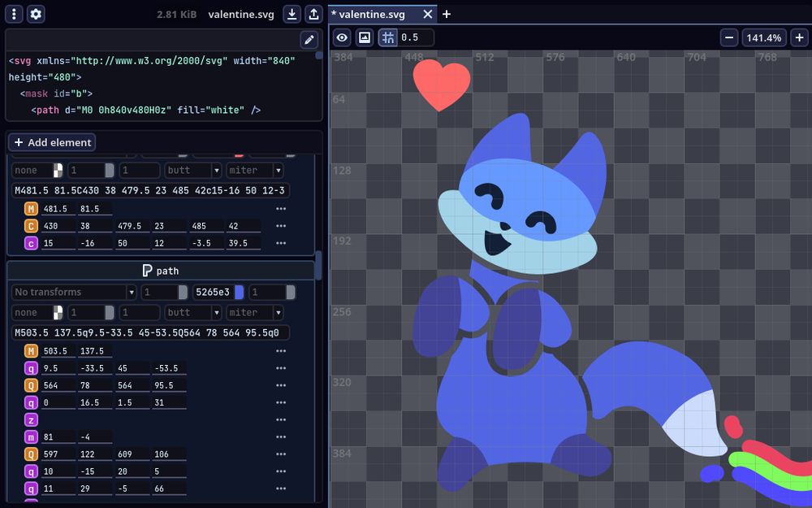Click the grid snap icon
This screenshot has width=812, height=508.
tap(388, 37)
